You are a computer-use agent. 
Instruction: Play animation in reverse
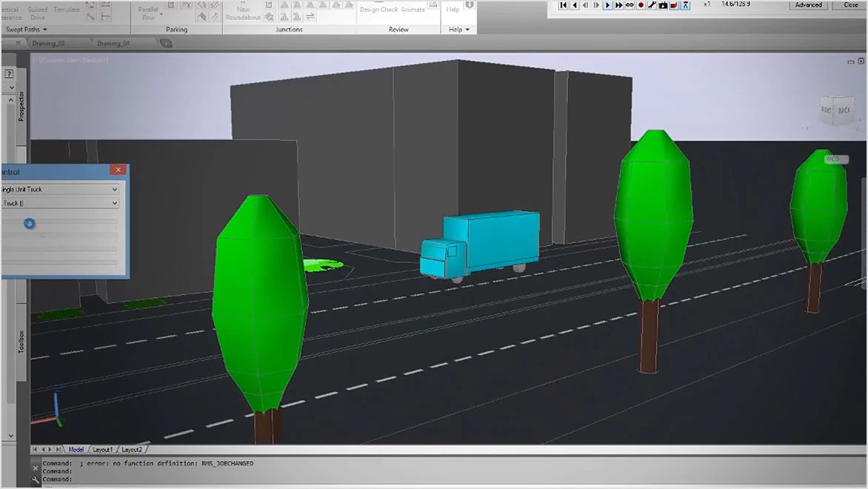point(575,5)
